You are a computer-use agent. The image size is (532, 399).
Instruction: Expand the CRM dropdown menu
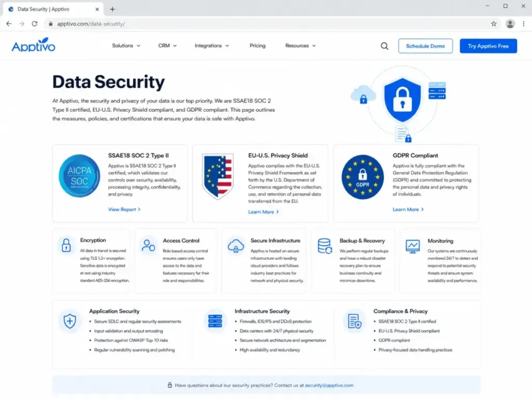[x=168, y=46]
